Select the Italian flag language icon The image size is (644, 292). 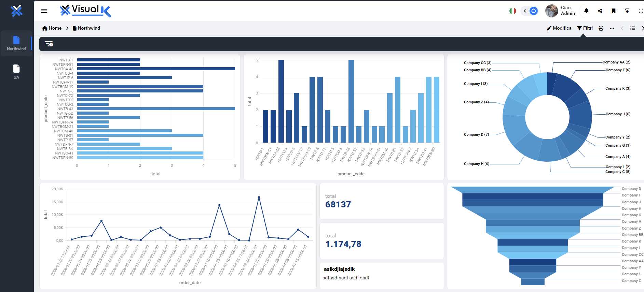tap(512, 11)
